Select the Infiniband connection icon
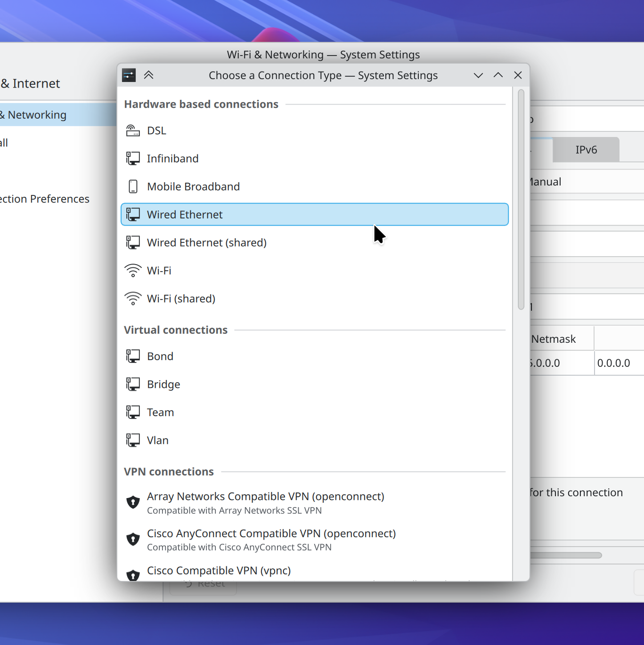The width and height of the screenshot is (644, 645). click(133, 159)
